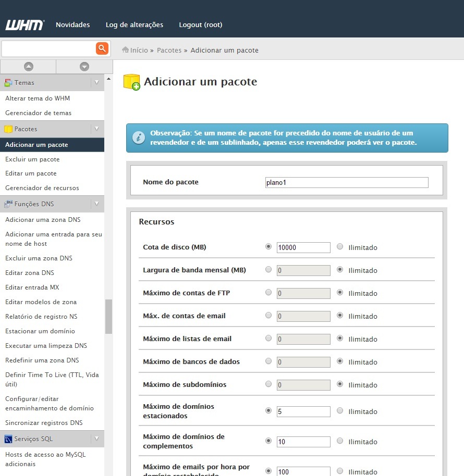Enable the value option for Largura de banda mensal
Viewport: 464px width, 476px height.
268,269
